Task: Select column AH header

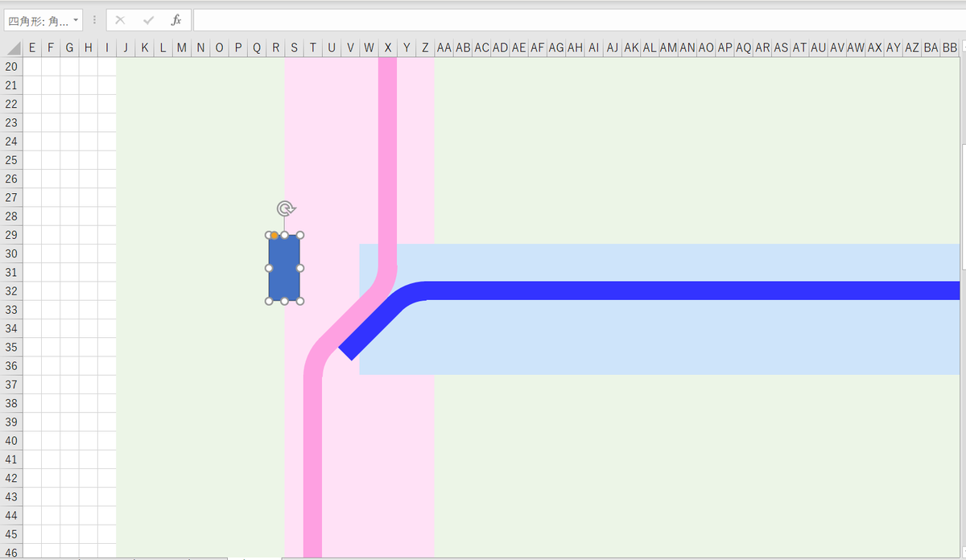Action: 575,48
